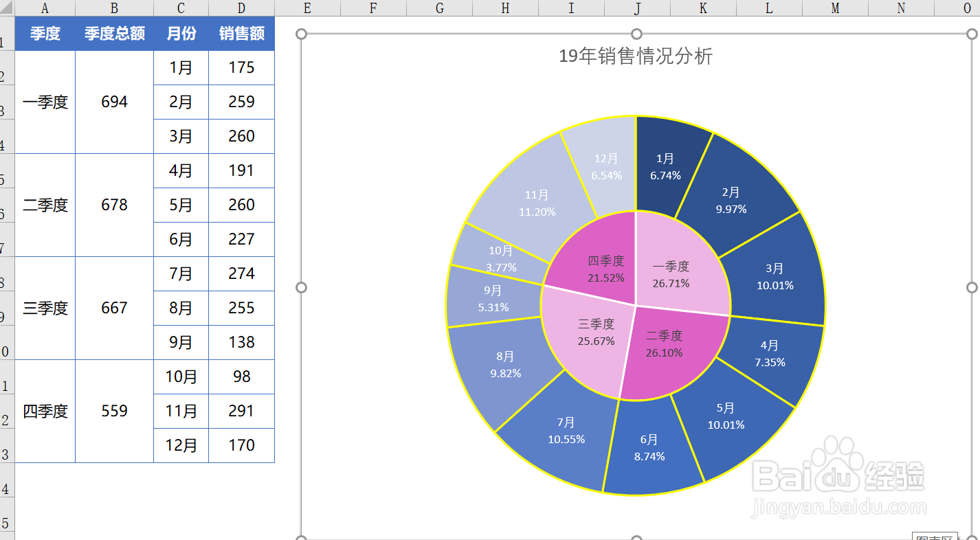Click the 2月 month cell in table
980x540 pixels.
pos(181,102)
